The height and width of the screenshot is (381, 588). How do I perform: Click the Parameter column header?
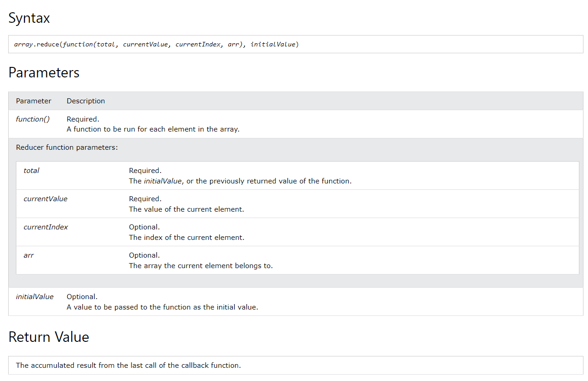34,101
